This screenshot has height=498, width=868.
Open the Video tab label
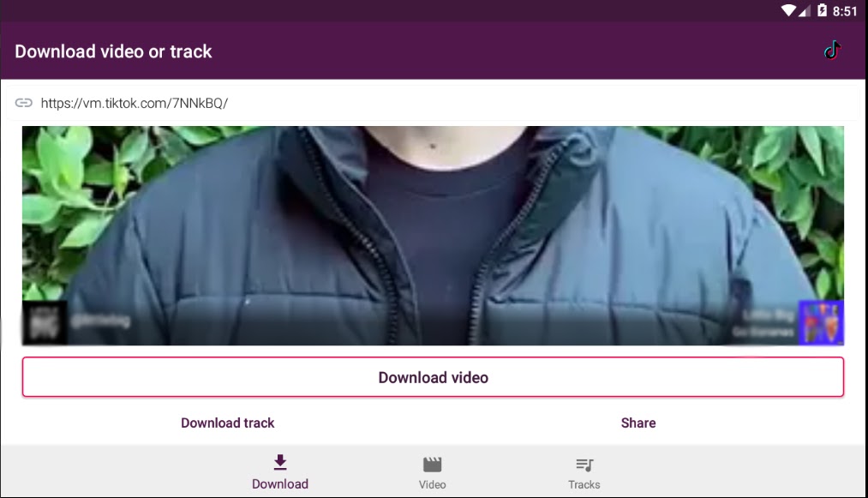point(432,485)
